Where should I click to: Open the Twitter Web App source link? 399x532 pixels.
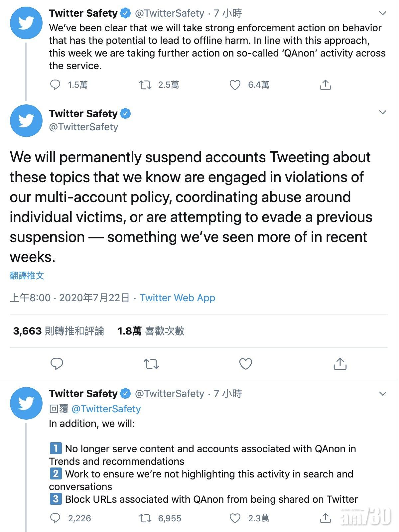pos(177,298)
